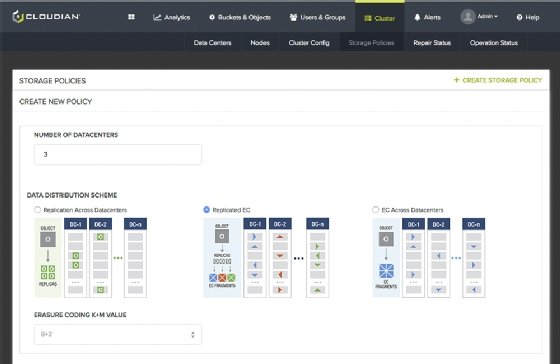Open Buckets & Objects menu
Viewport: 560px width, 364px height.
tap(240, 17)
